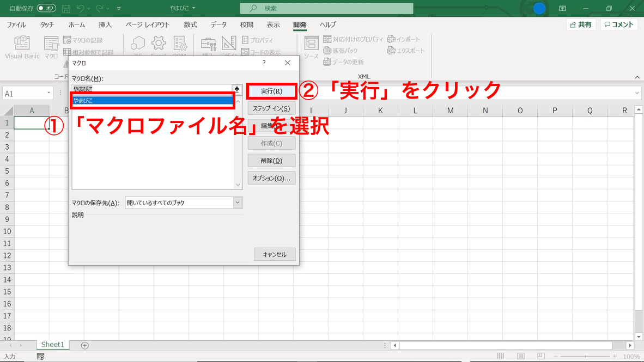
Task: Click the macro dialog help question mark
Action: (x=264, y=63)
